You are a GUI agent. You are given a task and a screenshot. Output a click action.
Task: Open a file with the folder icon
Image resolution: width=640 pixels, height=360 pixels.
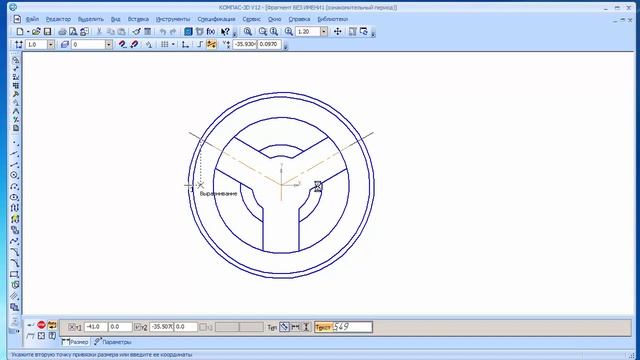point(36,31)
